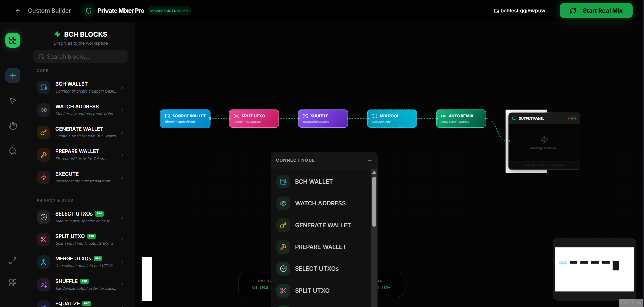Click the scissors icon on the SPLIT UTXO node
The width and height of the screenshot is (644, 307).
click(x=237, y=116)
